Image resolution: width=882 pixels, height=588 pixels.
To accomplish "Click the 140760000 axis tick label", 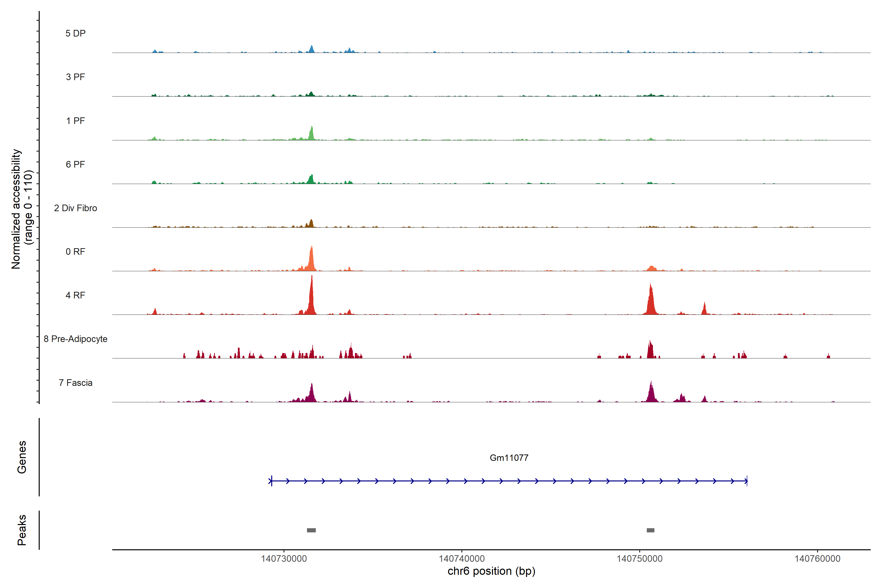I will point(817,559).
